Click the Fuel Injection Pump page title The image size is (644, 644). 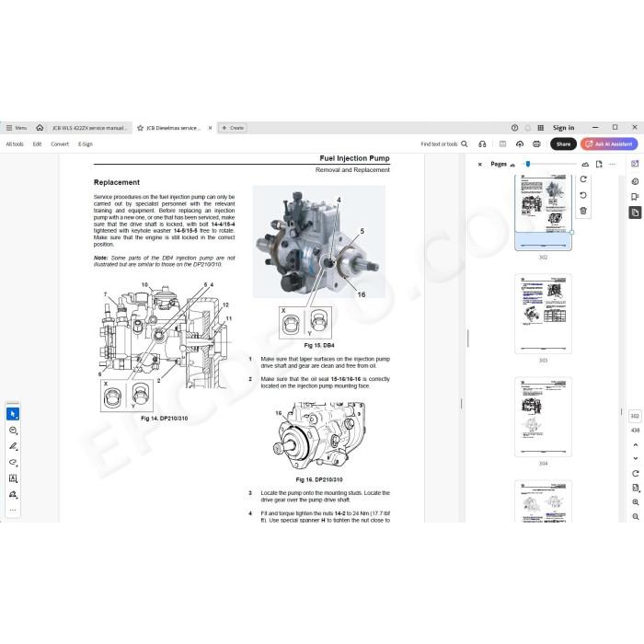click(x=354, y=158)
